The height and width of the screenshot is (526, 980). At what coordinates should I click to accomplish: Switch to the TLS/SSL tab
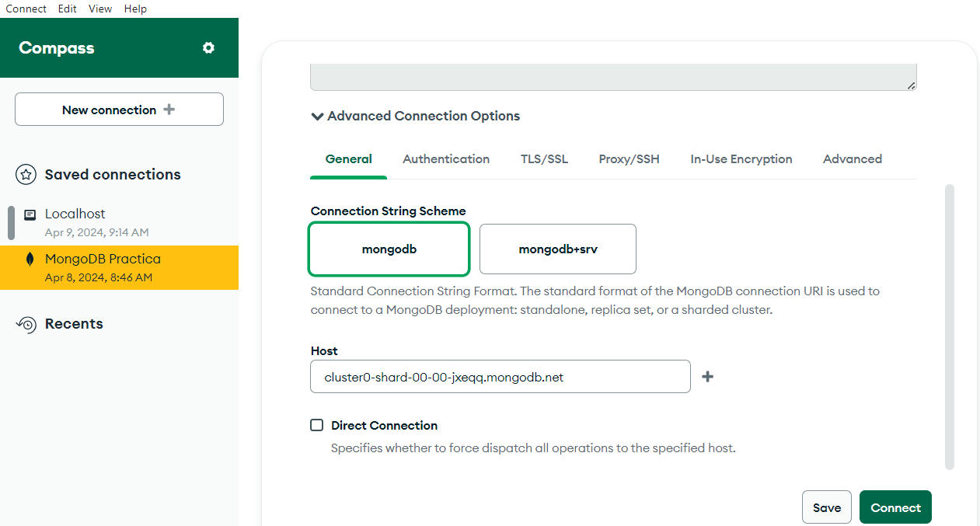click(544, 159)
